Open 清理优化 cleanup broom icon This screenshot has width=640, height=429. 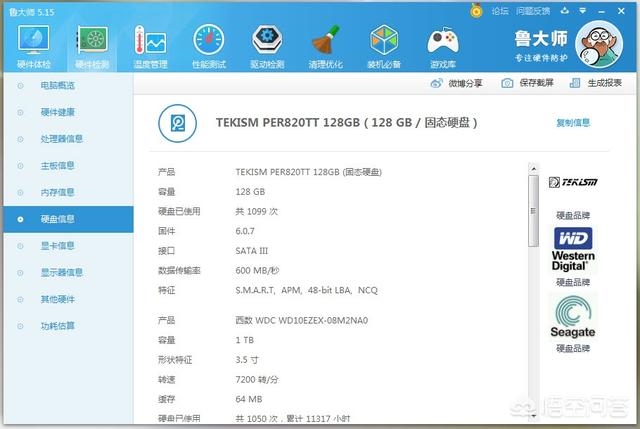coord(326,40)
